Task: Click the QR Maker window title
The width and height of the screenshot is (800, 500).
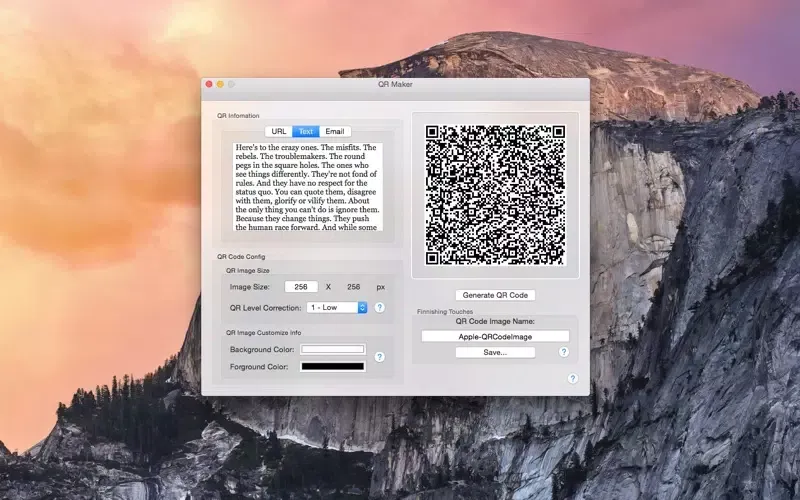Action: click(395, 84)
